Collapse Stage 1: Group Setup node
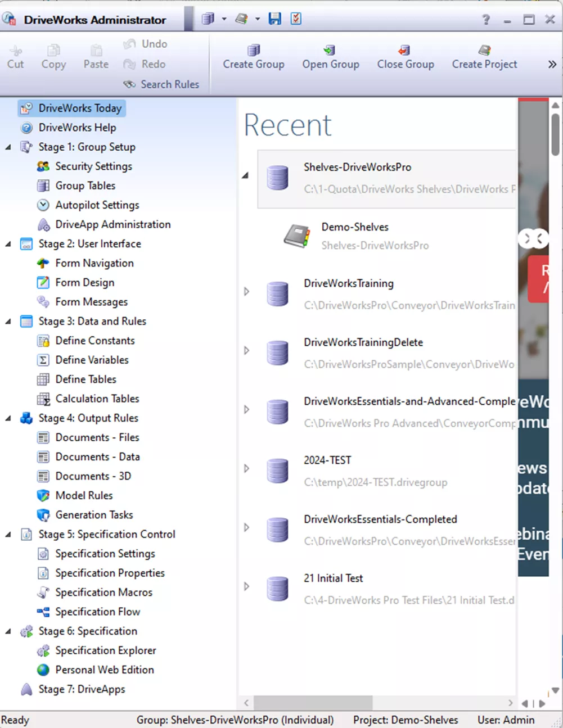 coord(8,147)
